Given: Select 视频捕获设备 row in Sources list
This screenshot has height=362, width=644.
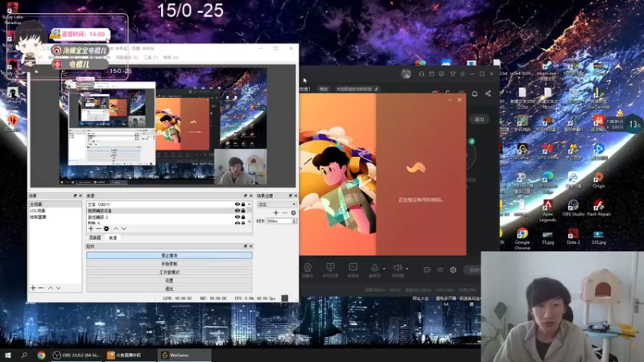Looking at the screenshot, I should point(166,211).
